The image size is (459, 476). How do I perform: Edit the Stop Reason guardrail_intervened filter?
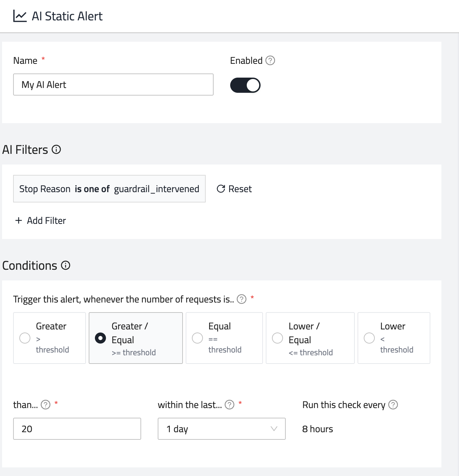[109, 189]
